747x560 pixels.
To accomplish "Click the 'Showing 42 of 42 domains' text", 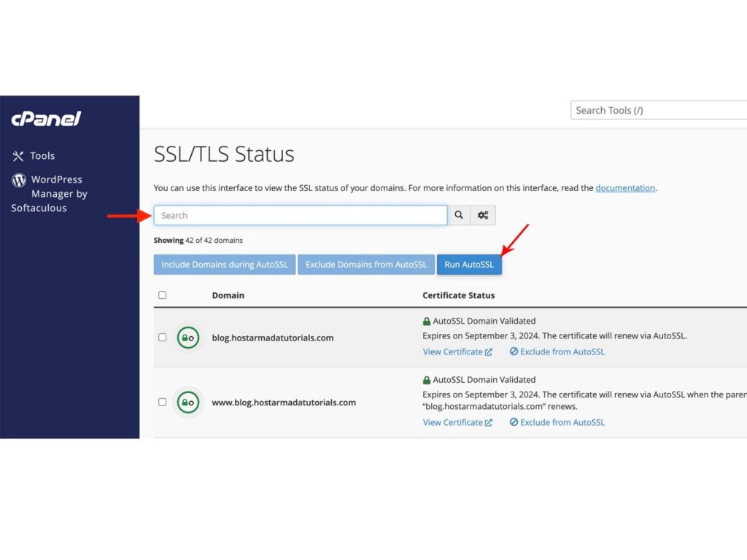I will click(x=198, y=241).
